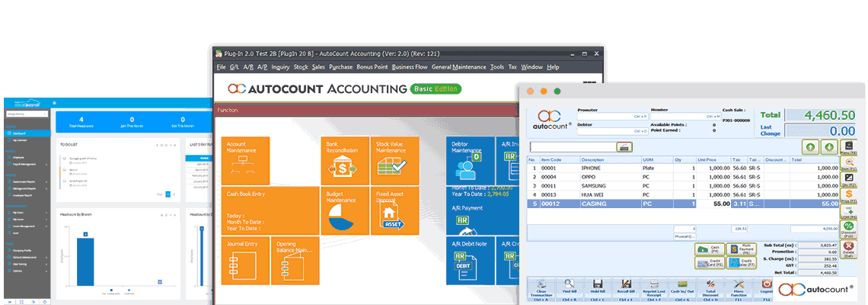Click the Member input field
Viewport: 868px width, 305px height.
pyautogui.click(x=685, y=117)
